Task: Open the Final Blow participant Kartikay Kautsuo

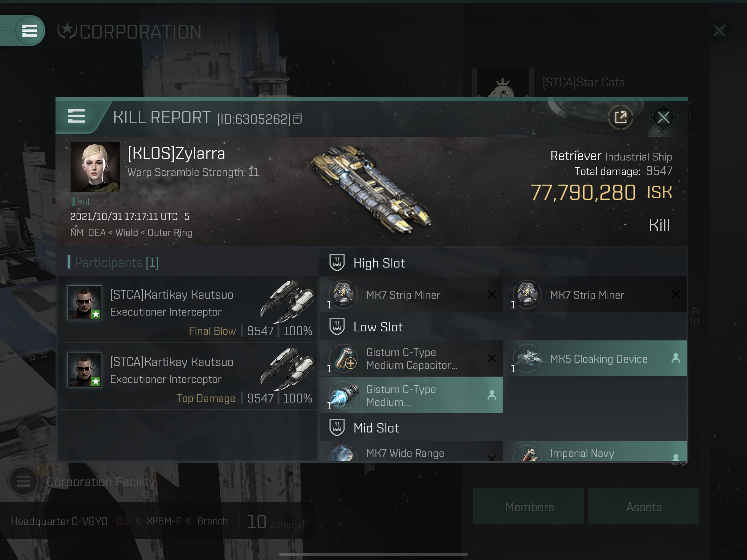Action: click(x=187, y=309)
